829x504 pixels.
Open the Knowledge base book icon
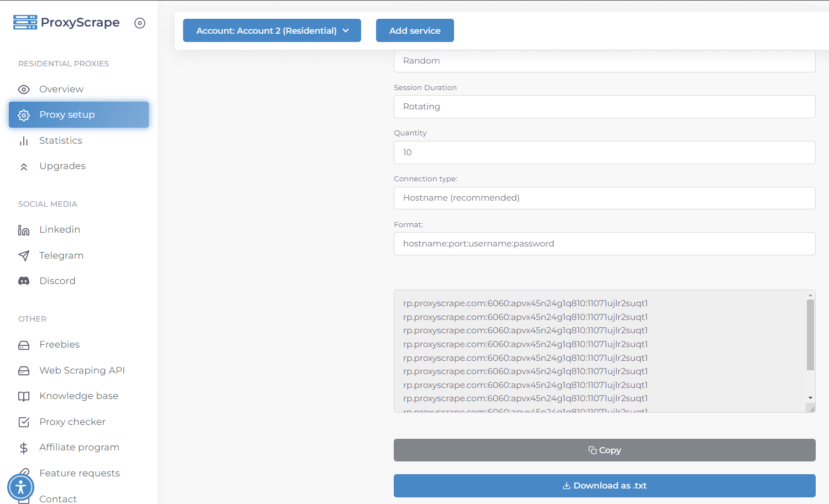[24, 396]
